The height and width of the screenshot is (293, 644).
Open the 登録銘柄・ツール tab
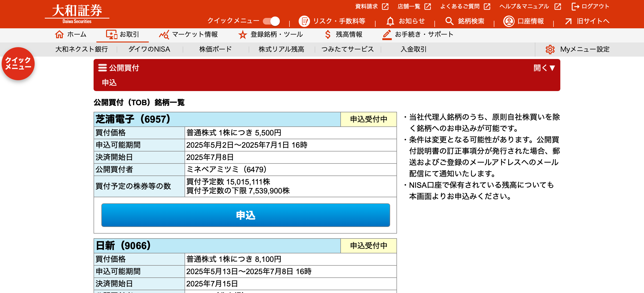point(270,34)
